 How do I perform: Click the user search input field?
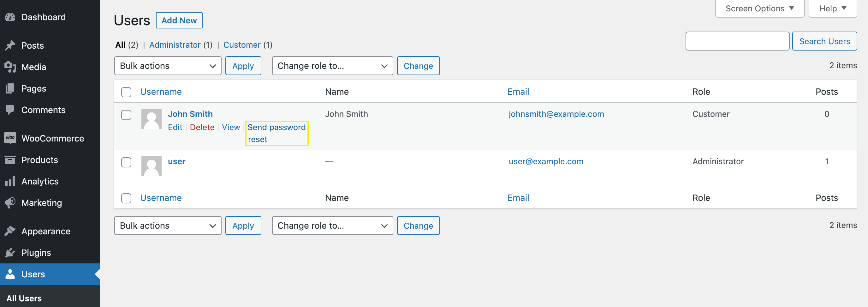[x=737, y=41]
